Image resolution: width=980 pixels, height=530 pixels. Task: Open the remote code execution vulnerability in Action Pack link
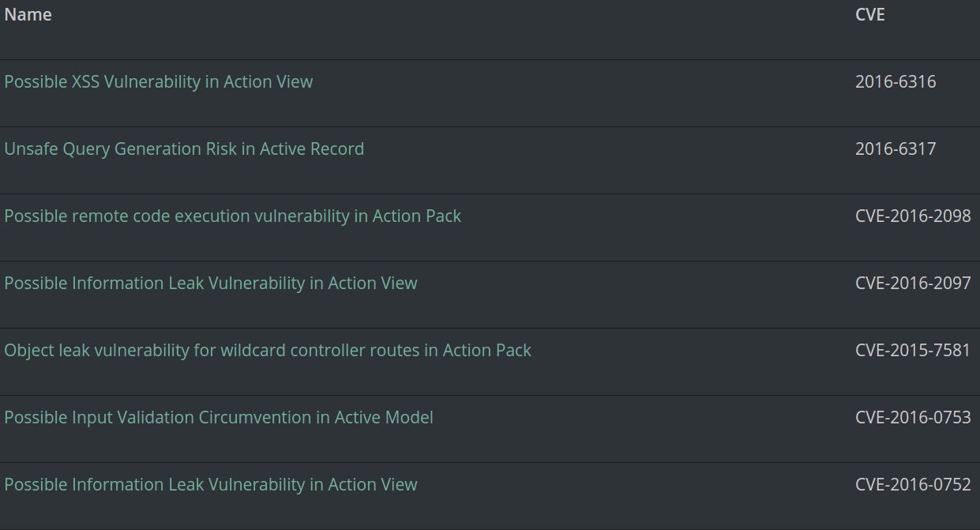(232, 216)
